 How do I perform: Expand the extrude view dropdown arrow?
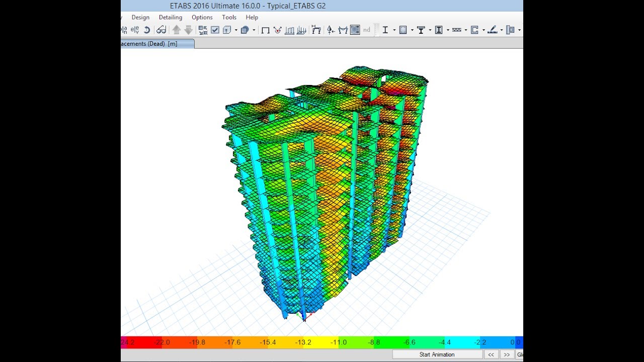(235, 30)
